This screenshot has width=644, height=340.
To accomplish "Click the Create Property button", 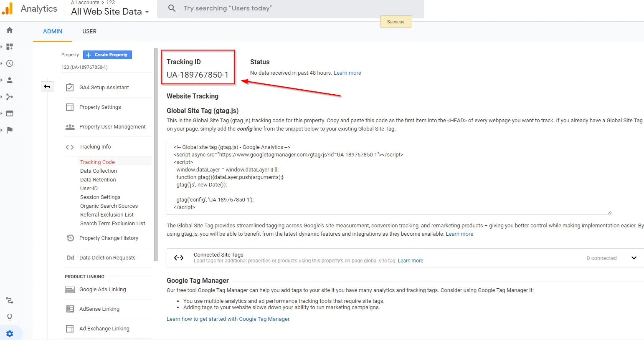I will click(x=107, y=55).
